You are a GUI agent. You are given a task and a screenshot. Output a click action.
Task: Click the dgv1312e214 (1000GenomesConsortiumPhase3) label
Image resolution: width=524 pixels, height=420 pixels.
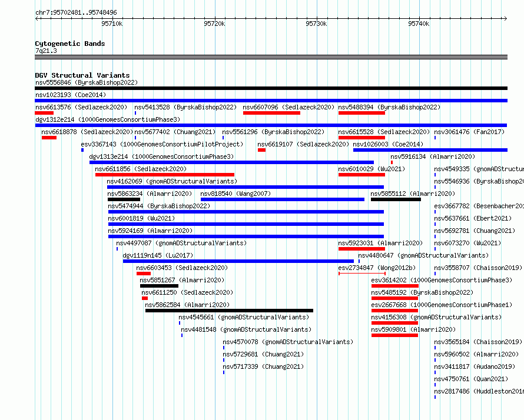tap(108, 119)
